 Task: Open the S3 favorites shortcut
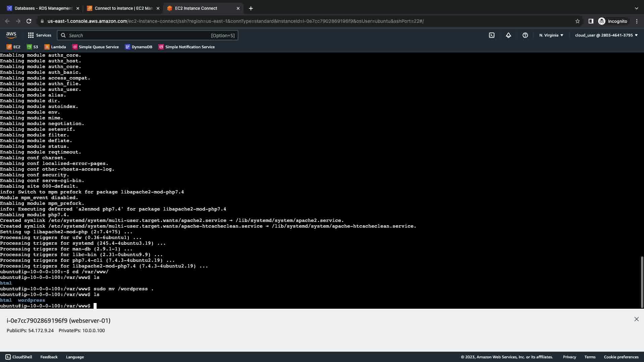[x=33, y=47]
